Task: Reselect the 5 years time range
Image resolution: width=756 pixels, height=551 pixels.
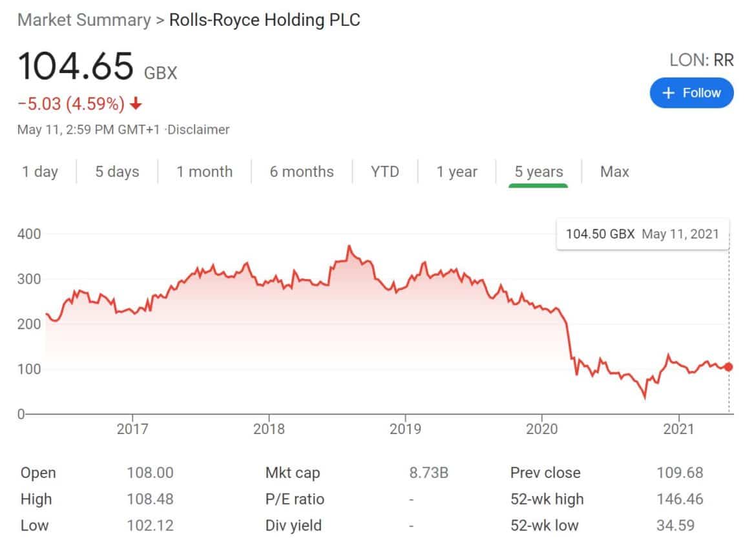Action: pos(538,172)
